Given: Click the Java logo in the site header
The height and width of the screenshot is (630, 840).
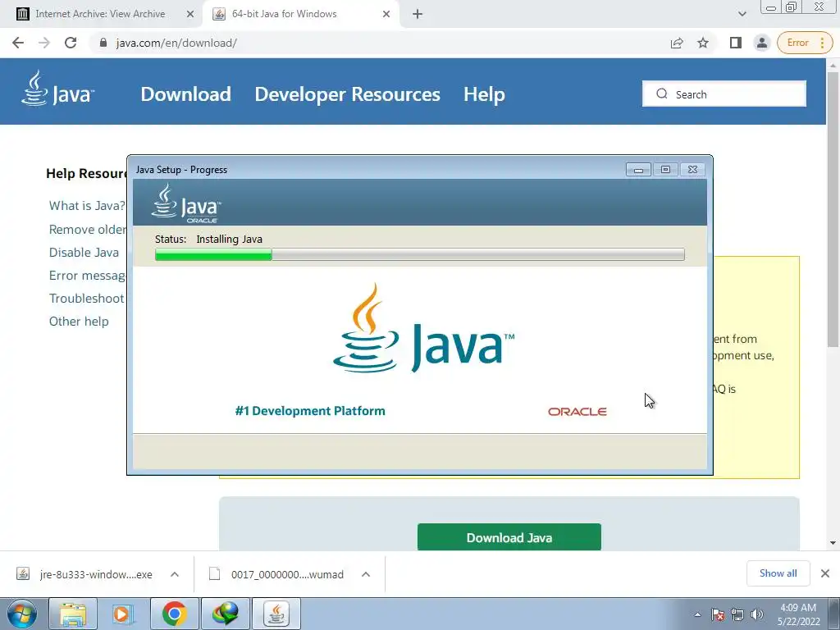Looking at the screenshot, I should coord(58,89).
